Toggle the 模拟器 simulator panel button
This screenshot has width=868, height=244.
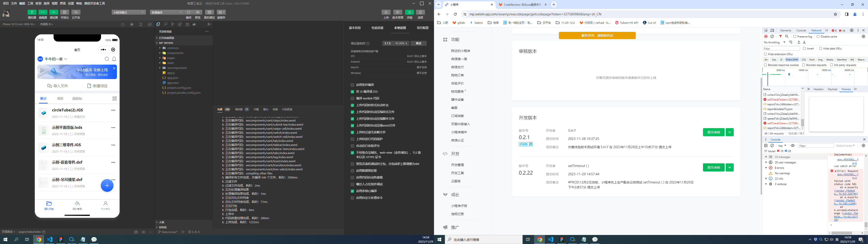coord(32,12)
